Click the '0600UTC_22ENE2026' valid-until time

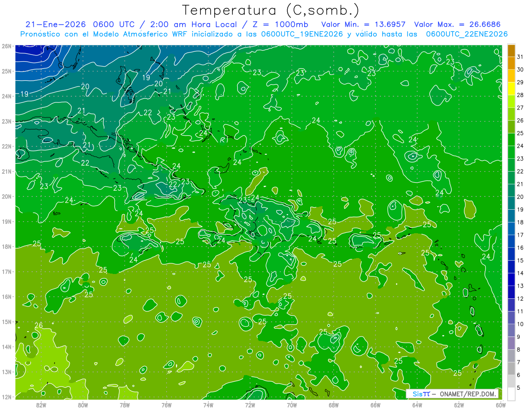coord(467,34)
